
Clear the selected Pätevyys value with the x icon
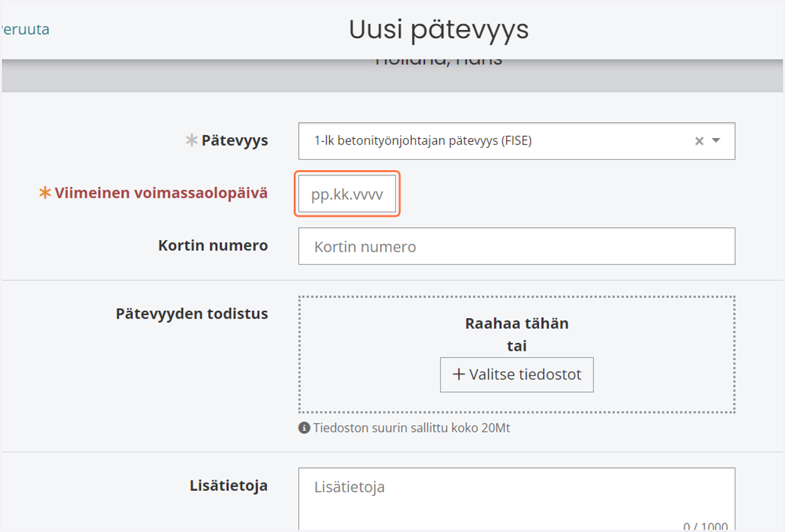pos(699,141)
